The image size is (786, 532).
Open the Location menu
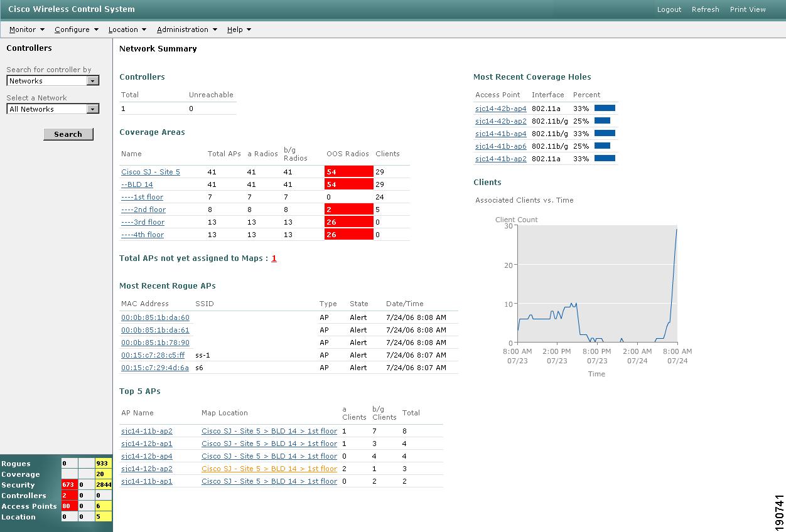[x=127, y=29]
